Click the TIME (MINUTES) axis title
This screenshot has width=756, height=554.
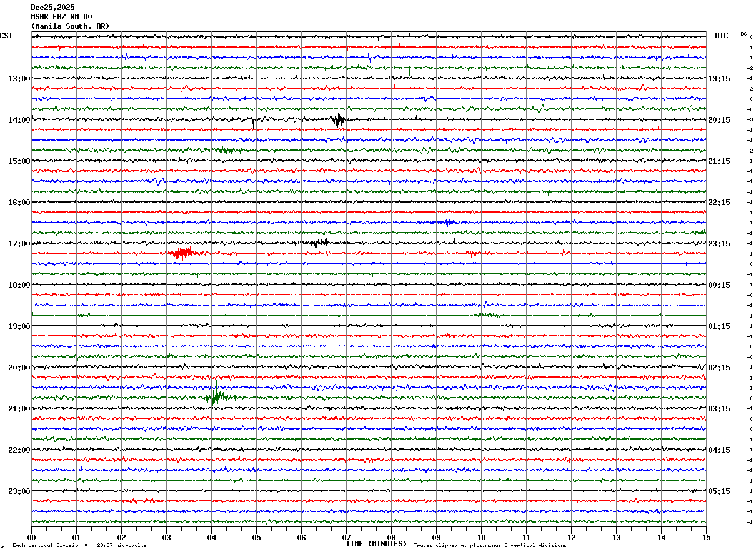pyautogui.click(x=376, y=544)
